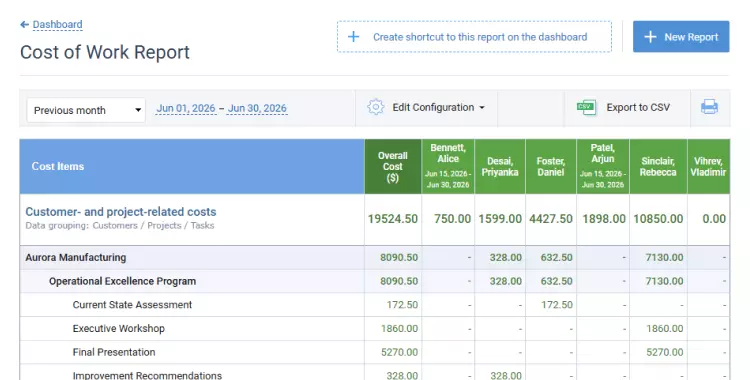The height and width of the screenshot is (380, 750).
Task: Select the Patel, Arjun column header
Action: (x=603, y=167)
